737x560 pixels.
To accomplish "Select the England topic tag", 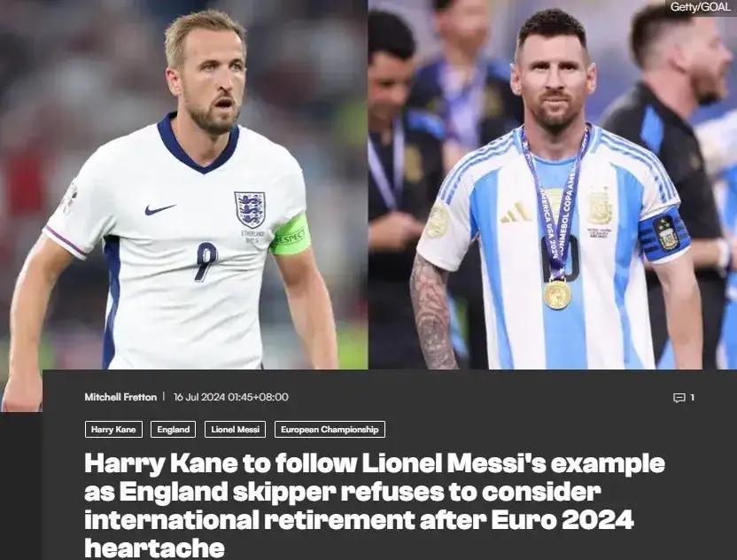I will pyautogui.click(x=173, y=429).
